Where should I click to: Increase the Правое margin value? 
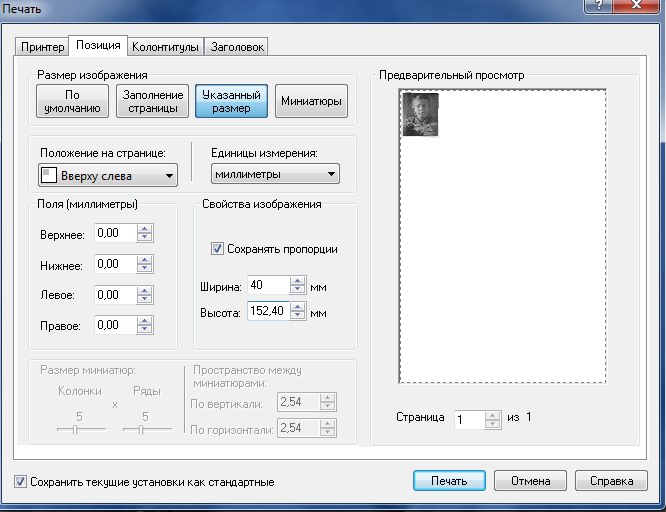144,321
